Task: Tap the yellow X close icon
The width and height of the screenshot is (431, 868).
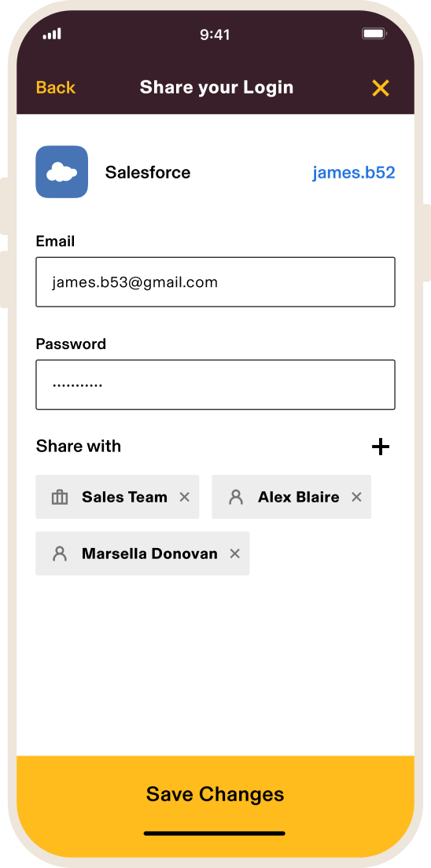Action: point(381,88)
